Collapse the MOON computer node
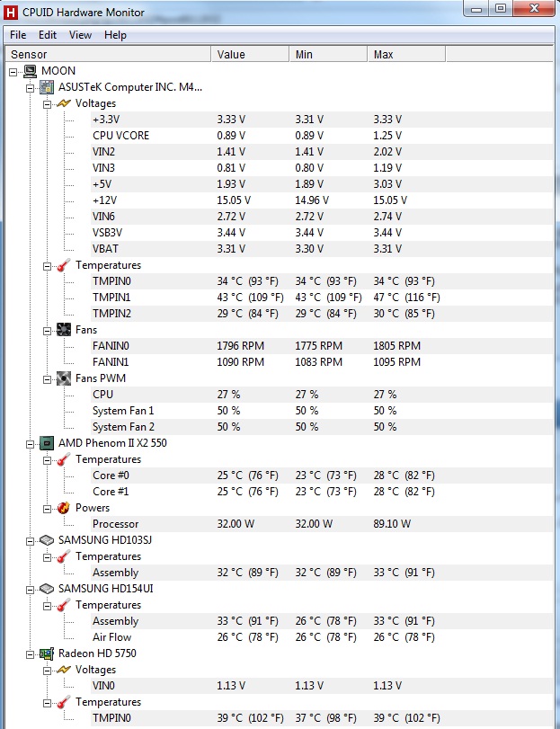 (x=13, y=72)
